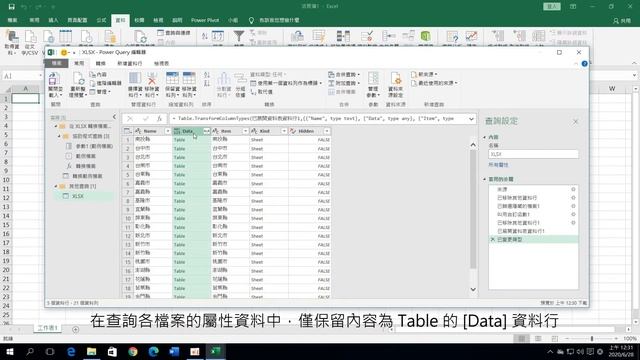Close the Query Settings pane
This screenshot has height=360, width=640.
tap(575, 122)
